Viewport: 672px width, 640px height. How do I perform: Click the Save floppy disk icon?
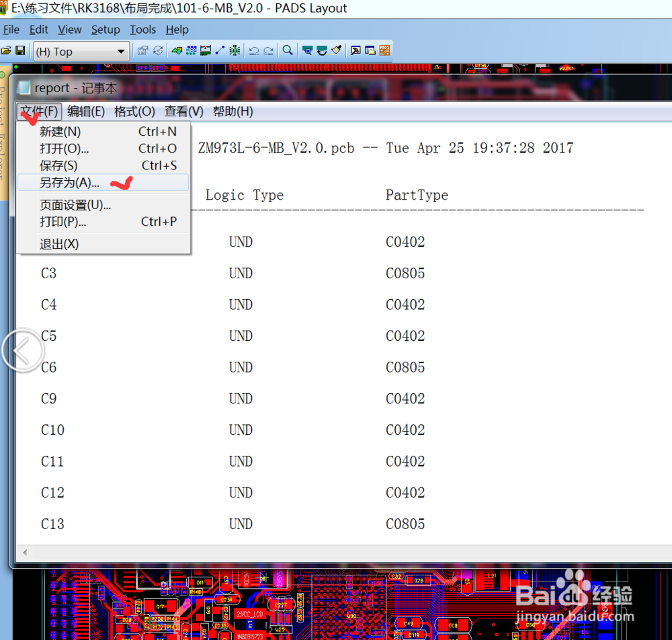pyautogui.click(x=20, y=51)
